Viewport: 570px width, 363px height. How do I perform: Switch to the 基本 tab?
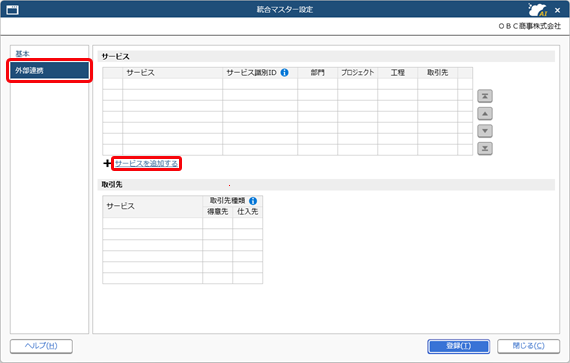pyautogui.click(x=23, y=54)
